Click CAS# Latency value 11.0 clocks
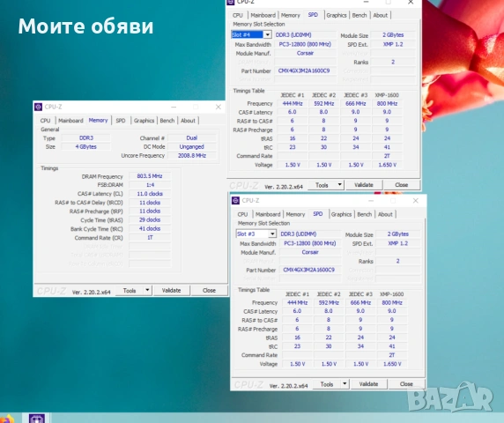 pos(150,194)
